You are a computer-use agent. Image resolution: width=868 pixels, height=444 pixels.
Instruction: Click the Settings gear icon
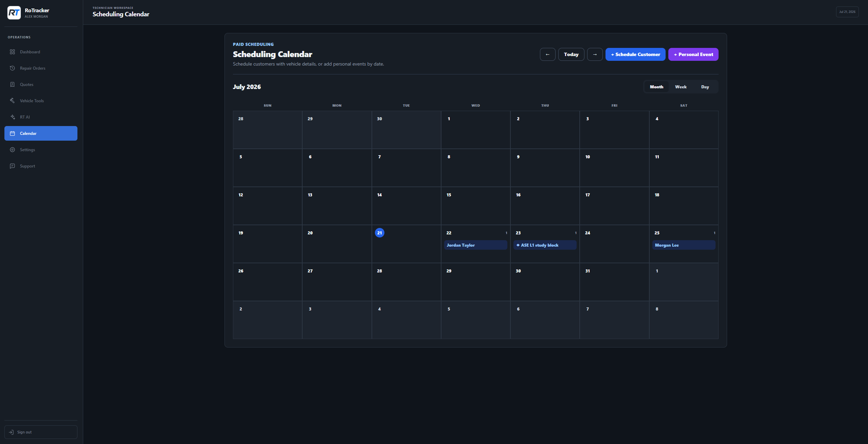(13, 150)
